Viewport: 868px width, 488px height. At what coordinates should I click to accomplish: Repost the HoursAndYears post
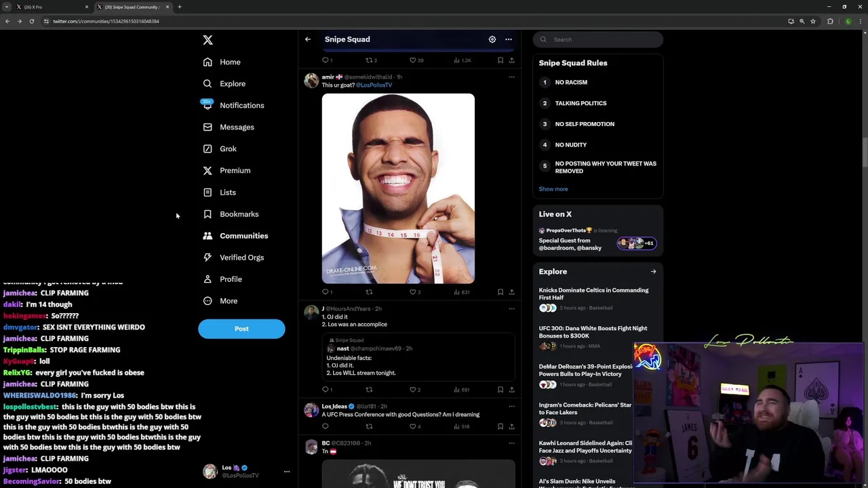[369, 390]
